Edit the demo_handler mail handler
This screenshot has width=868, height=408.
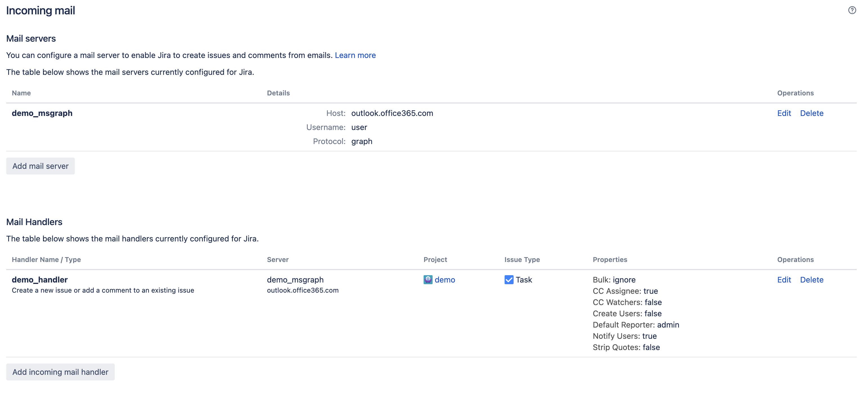pyautogui.click(x=784, y=279)
